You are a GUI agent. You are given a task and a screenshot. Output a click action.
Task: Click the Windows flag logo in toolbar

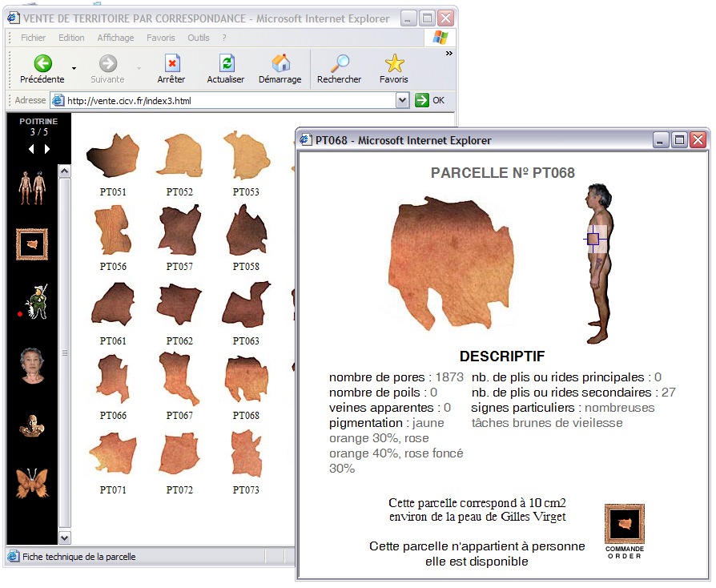click(x=440, y=38)
